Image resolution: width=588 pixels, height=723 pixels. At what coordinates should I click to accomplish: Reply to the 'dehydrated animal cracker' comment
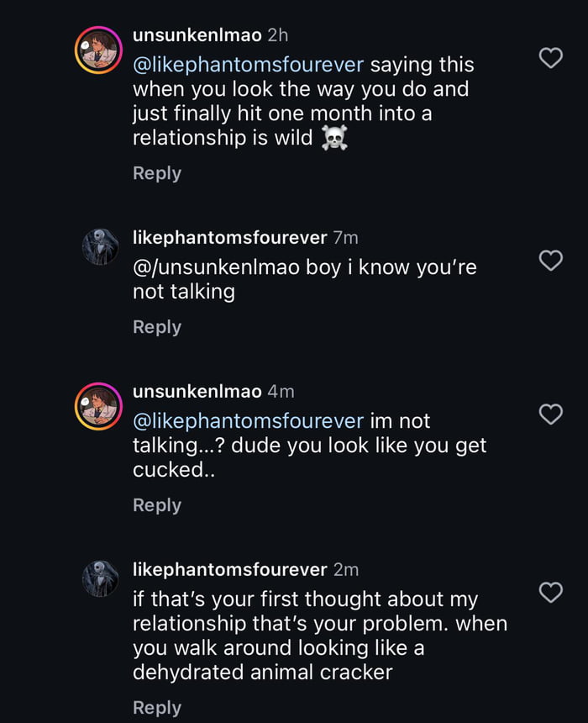[157, 708]
